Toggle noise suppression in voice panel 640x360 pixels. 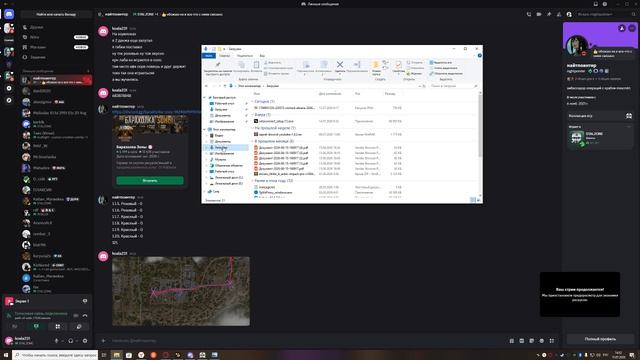76,316
